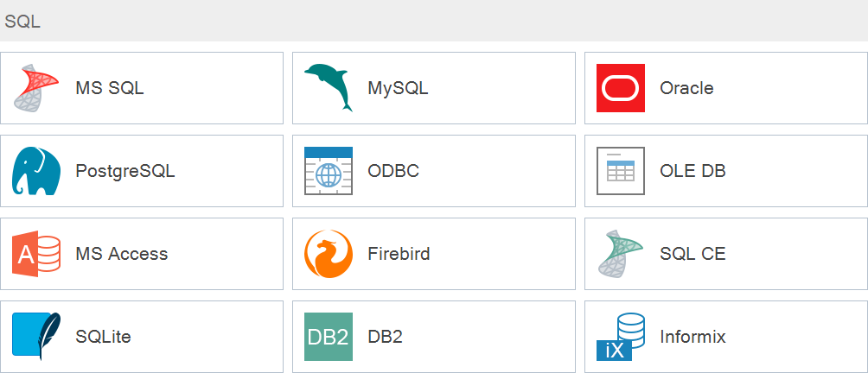Click the OLE DB table icon
Screen dimensions: 868x373
point(621,171)
